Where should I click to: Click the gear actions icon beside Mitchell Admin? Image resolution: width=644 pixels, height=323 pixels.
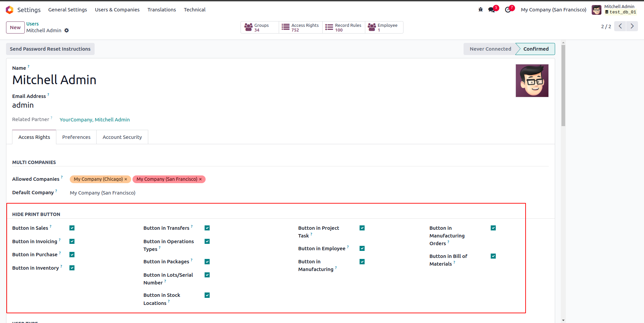pos(66,31)
